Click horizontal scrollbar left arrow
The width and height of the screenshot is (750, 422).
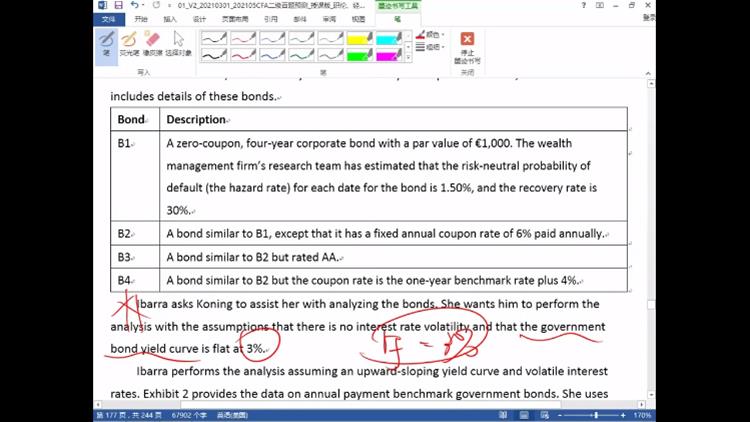click(x=98, y=404)
